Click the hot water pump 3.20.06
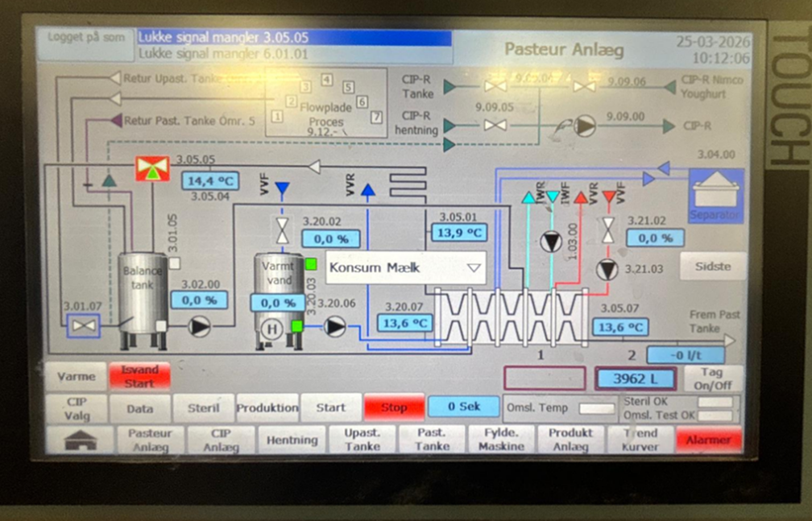812x521 pixels. coord(335,326)
